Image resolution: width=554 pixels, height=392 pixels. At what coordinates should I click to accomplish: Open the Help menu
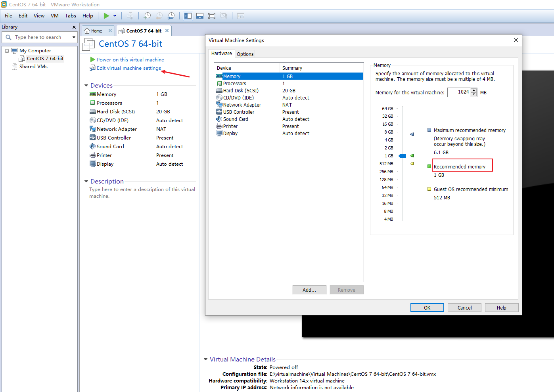tap(88, 16)
